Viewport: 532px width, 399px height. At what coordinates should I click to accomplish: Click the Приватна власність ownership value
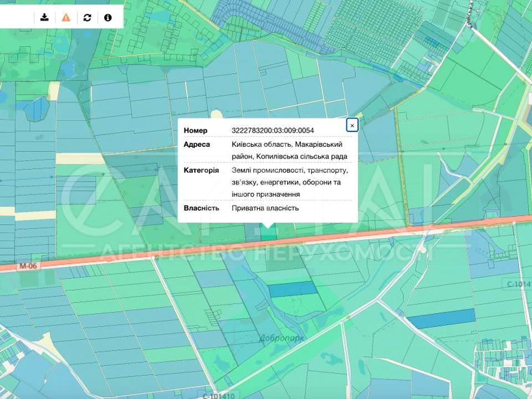click(x=265, y=208)
